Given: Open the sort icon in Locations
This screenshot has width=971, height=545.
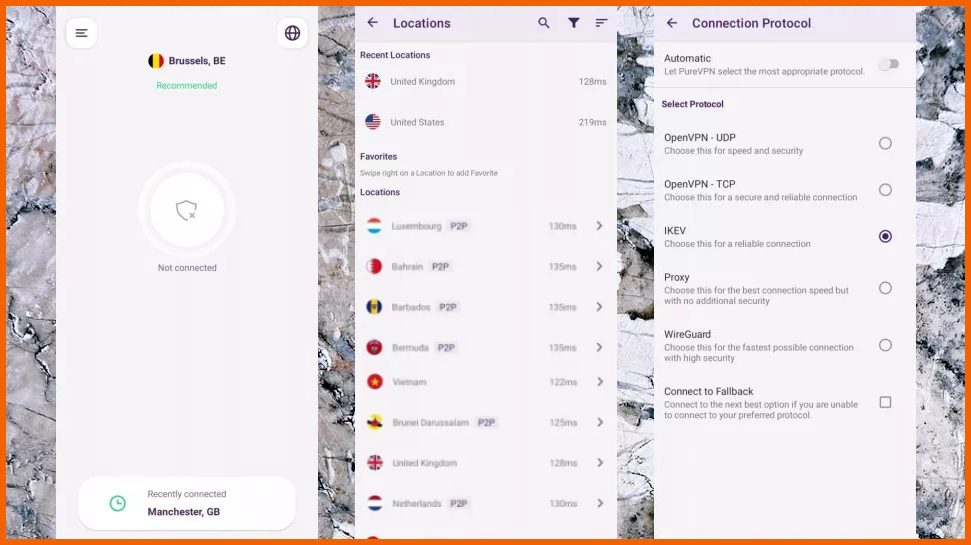Looking at the screenshot, I should point(601,23).
